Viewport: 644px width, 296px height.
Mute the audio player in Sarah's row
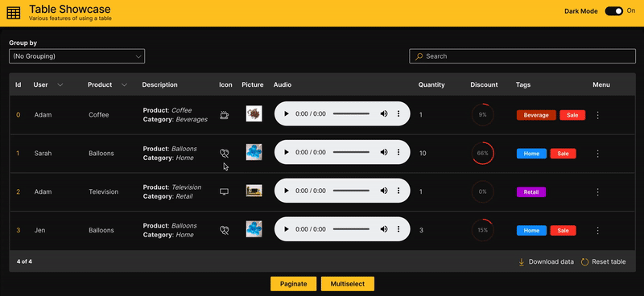coord(384,152)
